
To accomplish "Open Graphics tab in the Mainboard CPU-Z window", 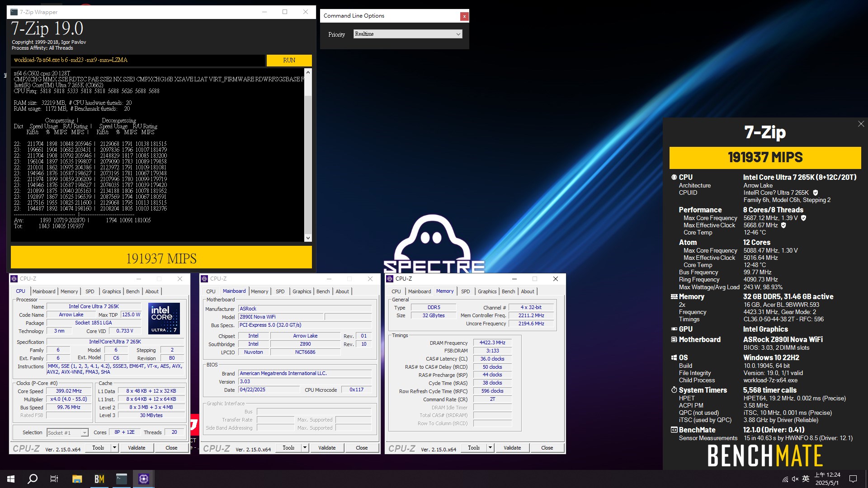I will [302, 292].
